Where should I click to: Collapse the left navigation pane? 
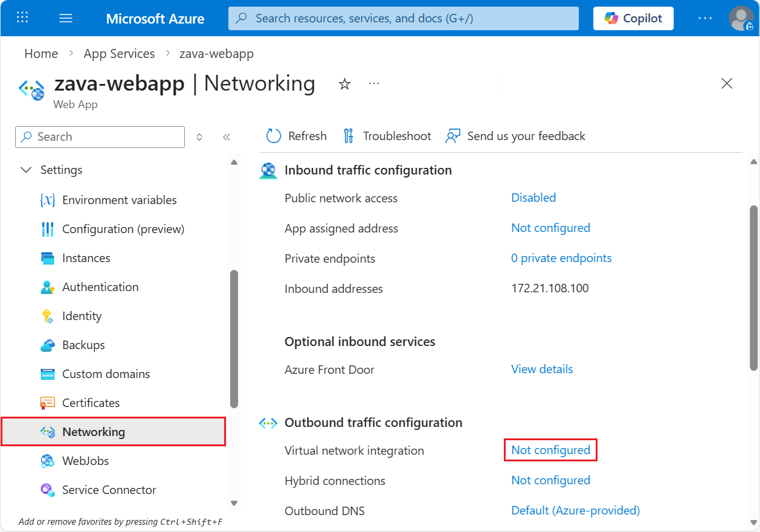click(227, 137)
